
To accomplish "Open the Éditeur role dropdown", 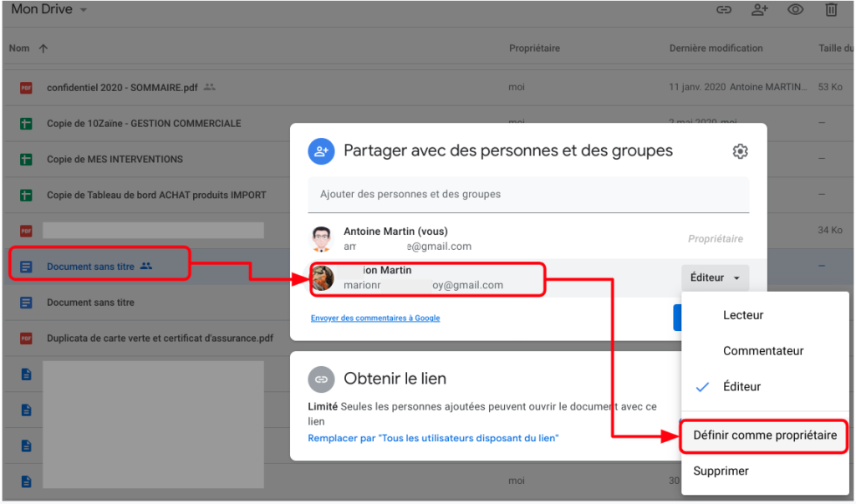I will click(x=715, y=277).
